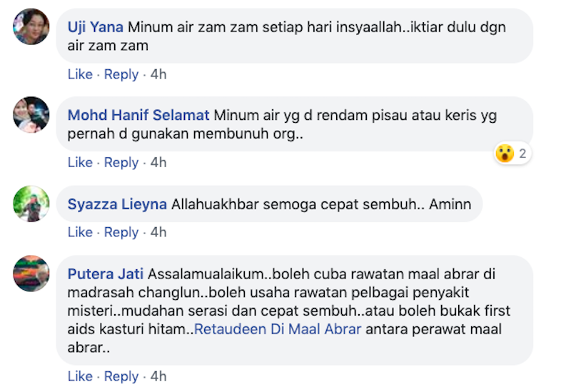Open Mohd Hanif Selamat's profile picture
The width and height of the screenshot is (571, 392).
point(31,114)
